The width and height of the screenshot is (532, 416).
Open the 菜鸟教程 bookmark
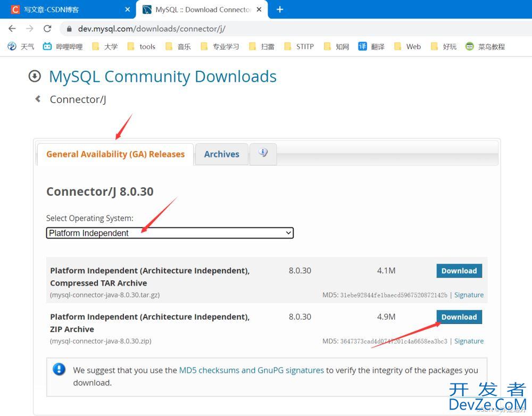point(485,46)
